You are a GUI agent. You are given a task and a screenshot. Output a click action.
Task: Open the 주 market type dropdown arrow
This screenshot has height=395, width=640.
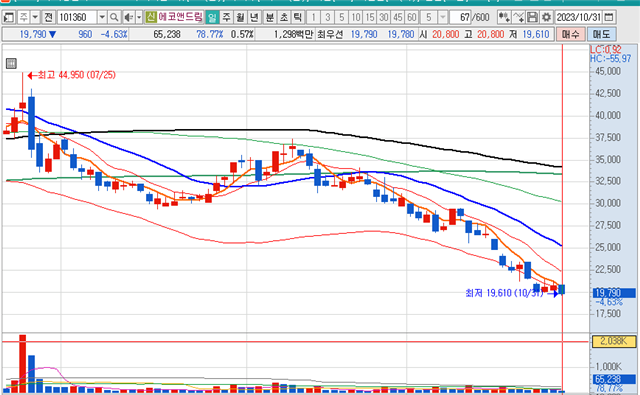[35, 17]
